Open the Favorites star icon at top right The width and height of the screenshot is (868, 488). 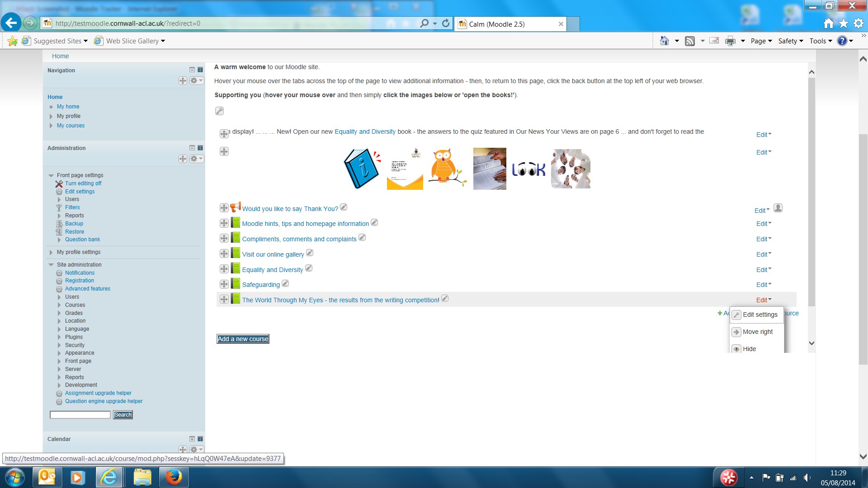844,23
